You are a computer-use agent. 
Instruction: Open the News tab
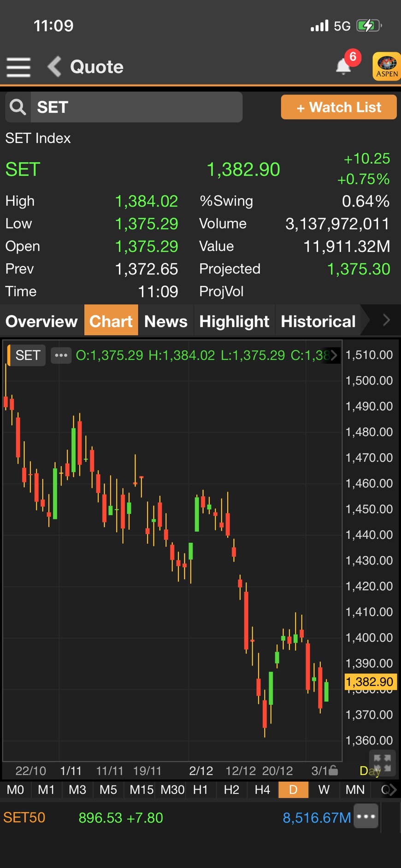pos(166,321)
